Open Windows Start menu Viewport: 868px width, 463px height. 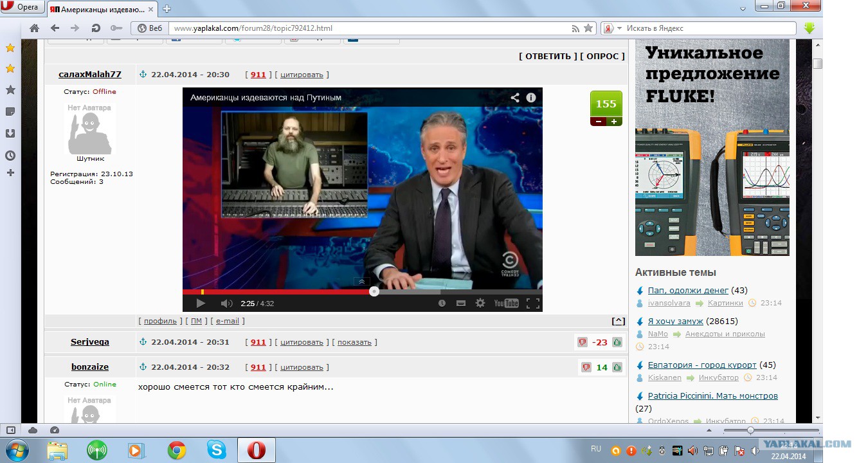point(17,450)
